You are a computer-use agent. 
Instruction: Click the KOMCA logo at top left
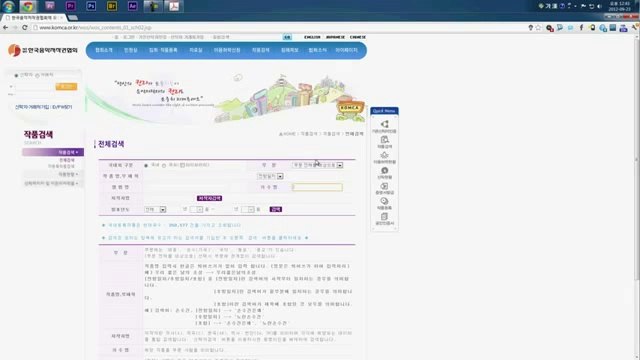(42, 50)
